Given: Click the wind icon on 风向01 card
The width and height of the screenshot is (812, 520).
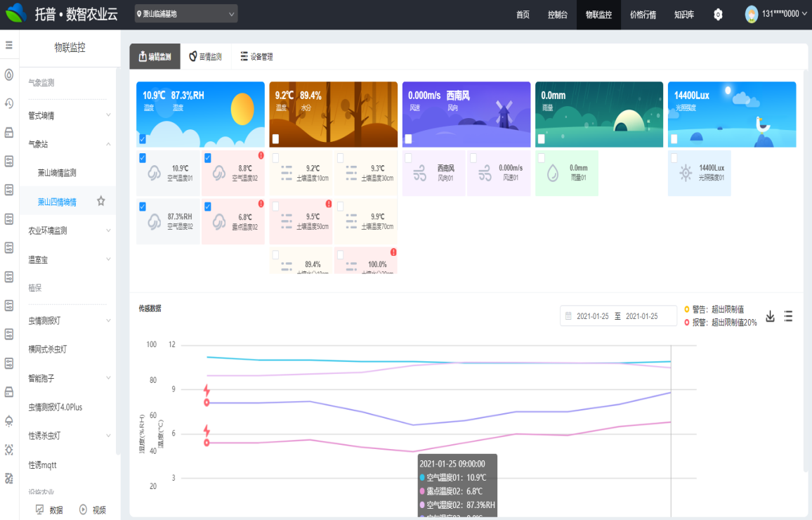Looking at the screenshot, I should point(419,172).
